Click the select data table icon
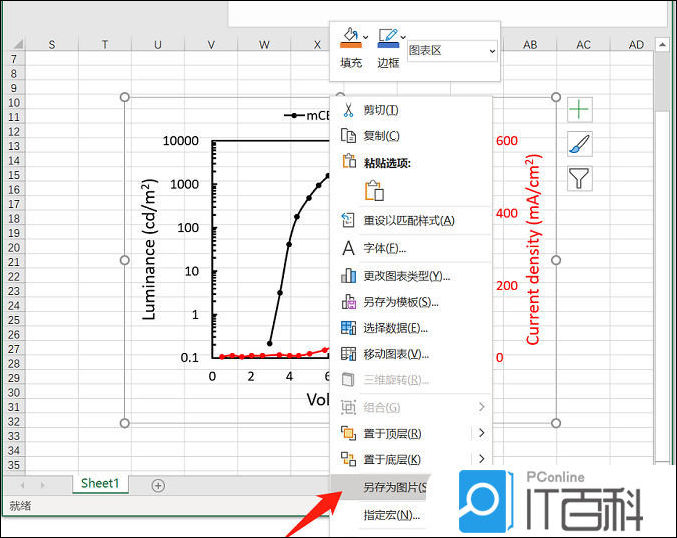The height and width of the screenshot is (538, 677). click(x=348, y=328)
